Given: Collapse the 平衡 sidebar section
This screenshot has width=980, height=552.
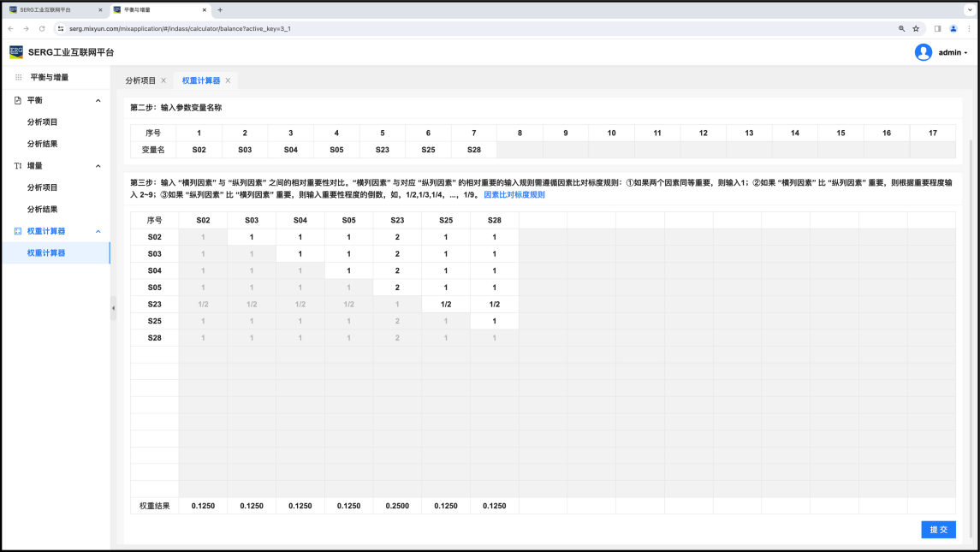Looking at the screenshot, I should (x=98, y=101).
